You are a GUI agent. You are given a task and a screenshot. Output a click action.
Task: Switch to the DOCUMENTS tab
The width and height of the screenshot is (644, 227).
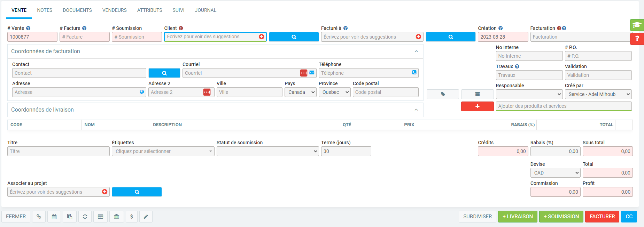77,10
